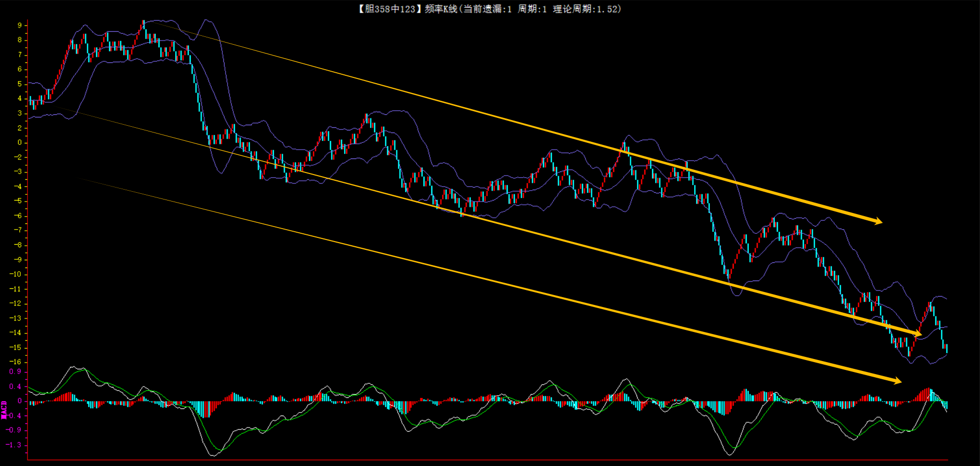The image size is (980, 466).
Task: Click the -12 price axis label
Action: coord(16,303)
